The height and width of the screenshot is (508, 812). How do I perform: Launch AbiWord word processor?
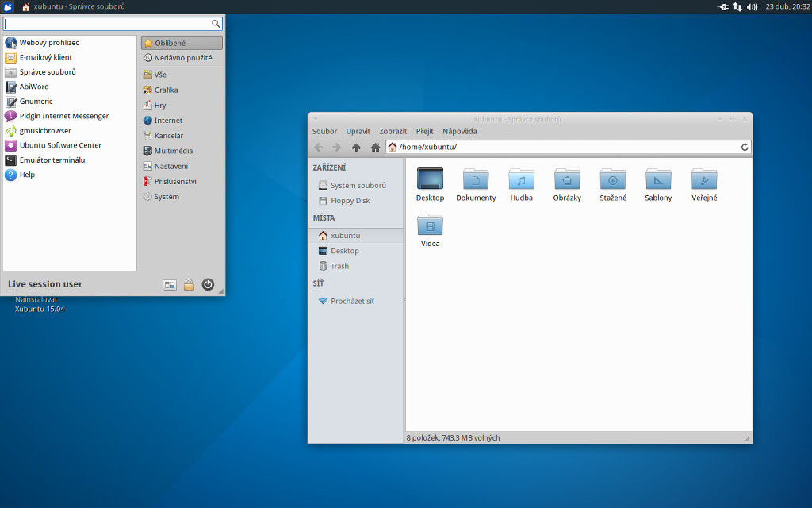70,87
